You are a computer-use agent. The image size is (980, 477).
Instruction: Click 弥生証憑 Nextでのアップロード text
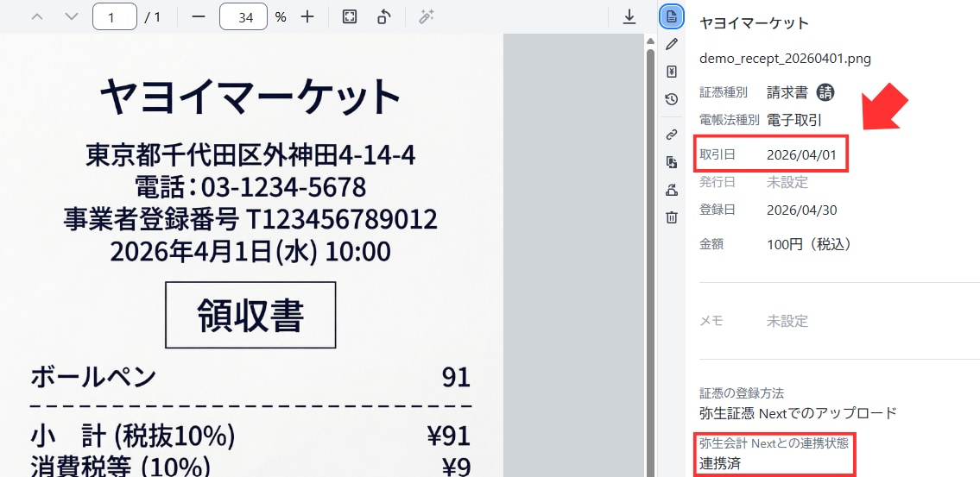coord(798,412)
